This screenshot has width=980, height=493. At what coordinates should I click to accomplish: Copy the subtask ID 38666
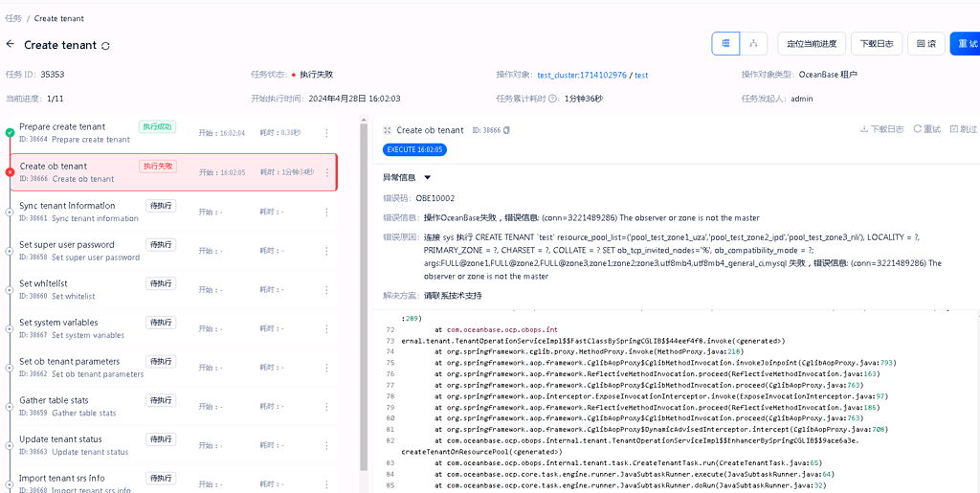click(507, 130)
